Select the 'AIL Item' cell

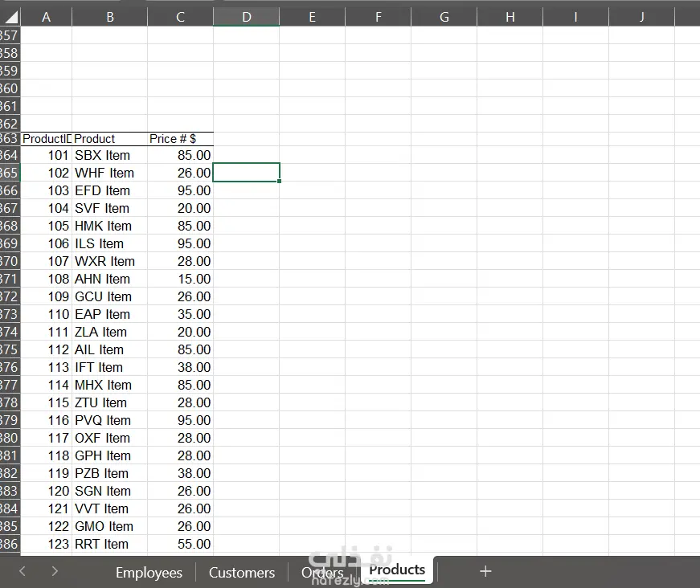[x=110, y=349]
